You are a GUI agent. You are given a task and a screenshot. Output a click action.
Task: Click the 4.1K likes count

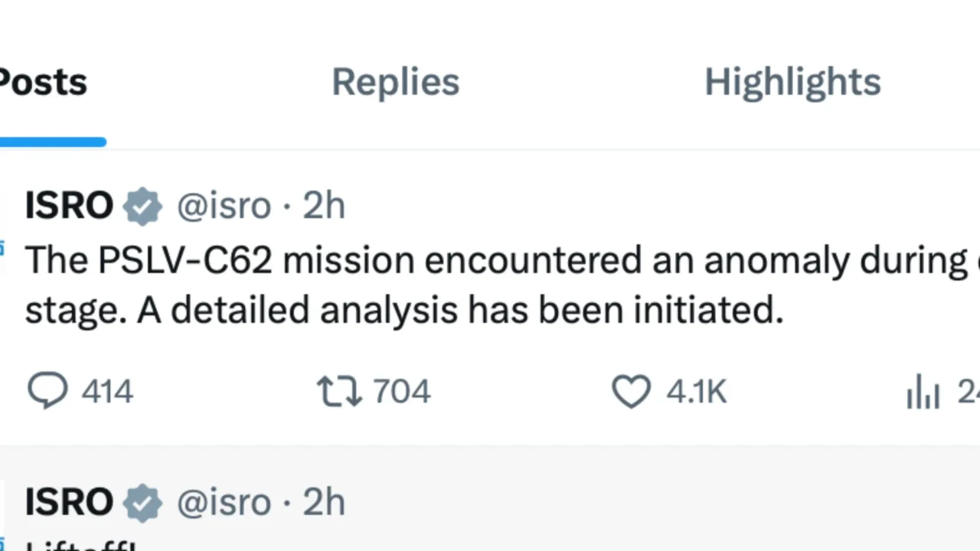(x=696, y=391)
